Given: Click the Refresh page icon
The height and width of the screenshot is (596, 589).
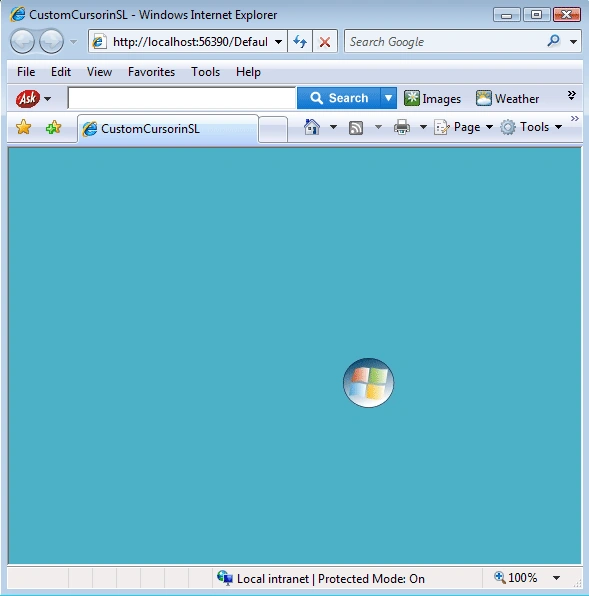Looking at the screenshot, I should point(300,41).
